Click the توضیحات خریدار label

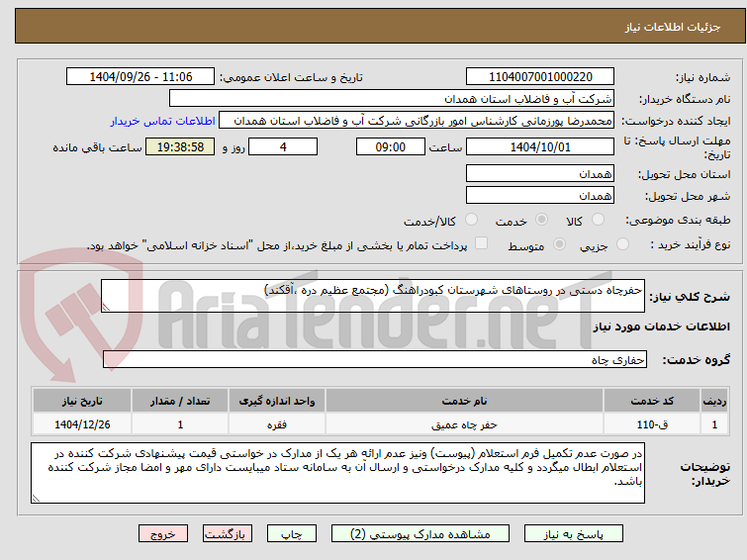click(x=705, y=473)
